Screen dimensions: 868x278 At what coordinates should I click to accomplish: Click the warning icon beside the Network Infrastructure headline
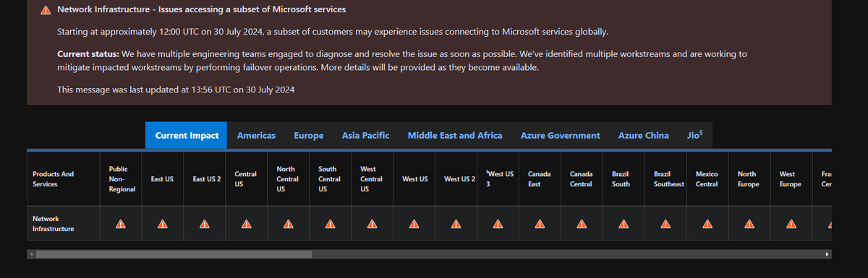tap(46, 10)
